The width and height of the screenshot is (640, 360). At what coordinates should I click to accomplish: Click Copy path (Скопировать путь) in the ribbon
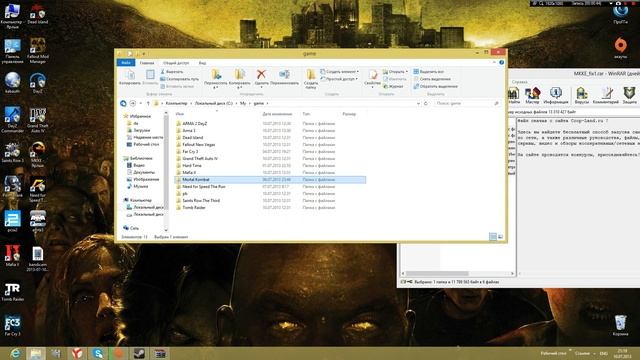point(180,79)
